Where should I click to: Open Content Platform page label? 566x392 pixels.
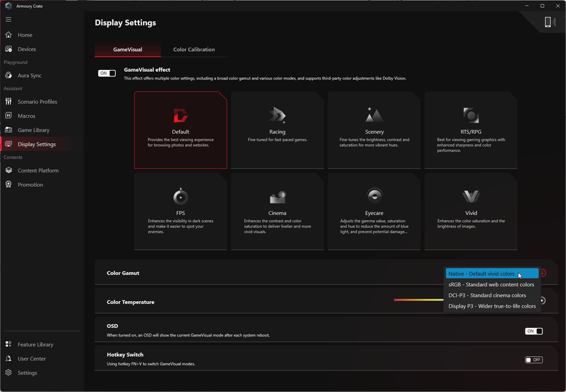click(38, 171)
